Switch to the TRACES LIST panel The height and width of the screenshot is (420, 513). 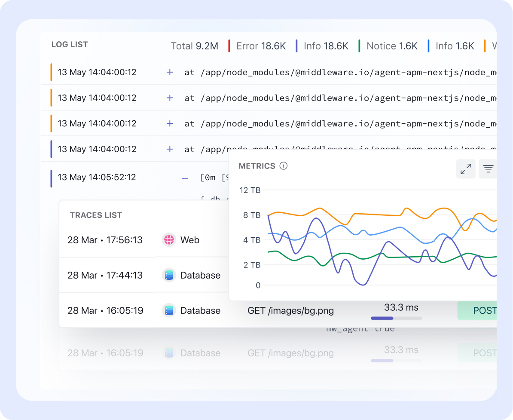pyautogui.click(x=96, y=215)
